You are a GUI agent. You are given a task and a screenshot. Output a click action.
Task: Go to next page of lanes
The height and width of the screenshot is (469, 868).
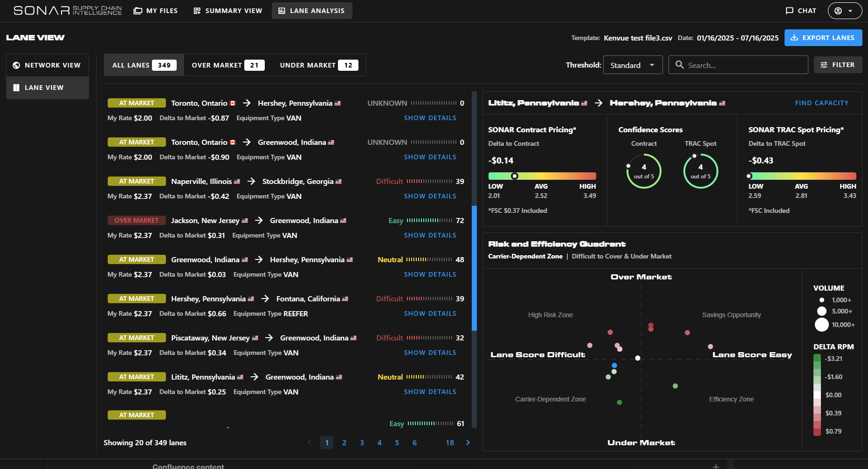pyautogui.click(x=468, y=442)
